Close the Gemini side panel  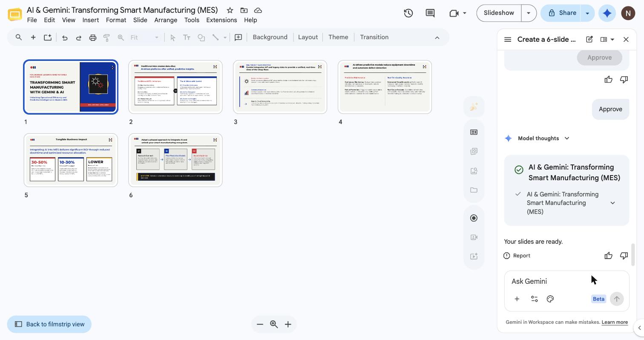(626, 39)
